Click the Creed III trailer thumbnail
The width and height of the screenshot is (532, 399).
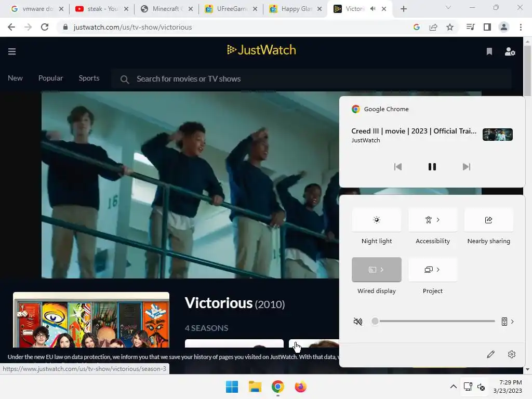(x=497, y=135)
